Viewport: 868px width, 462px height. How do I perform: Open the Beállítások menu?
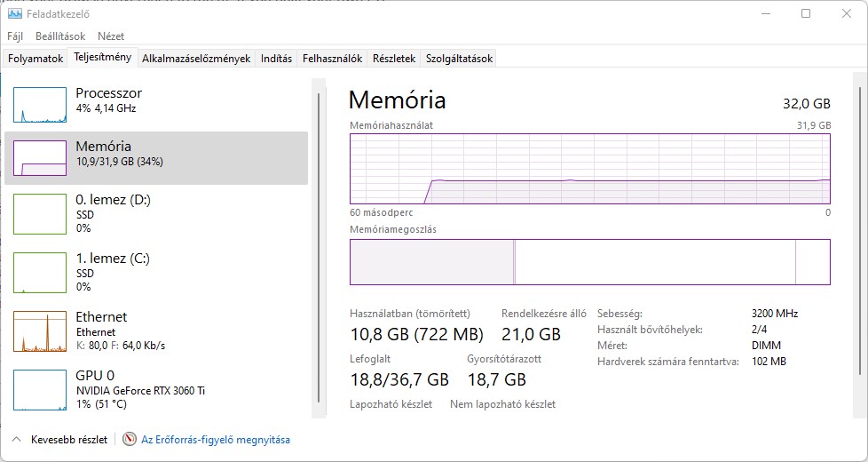pyautogui.click(x=60, y=36)
